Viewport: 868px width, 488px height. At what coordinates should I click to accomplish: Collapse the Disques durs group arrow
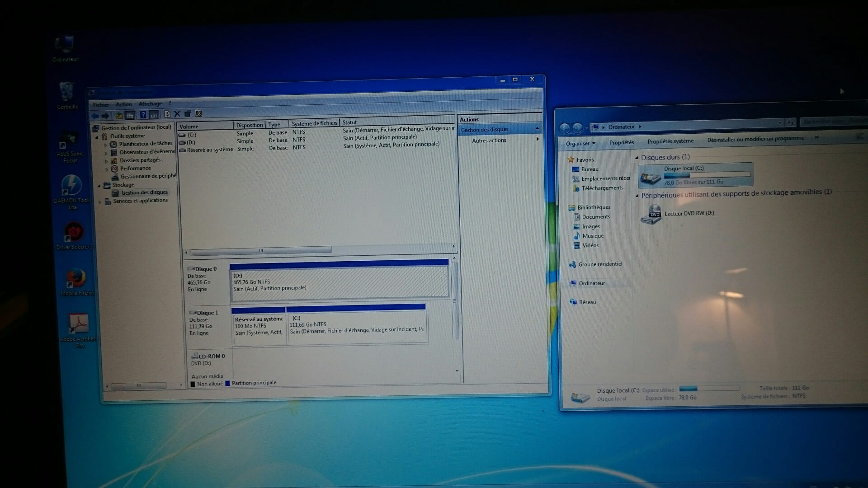coord(637,158)
